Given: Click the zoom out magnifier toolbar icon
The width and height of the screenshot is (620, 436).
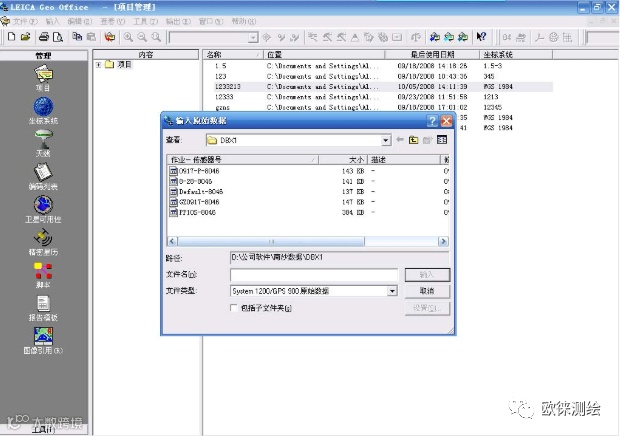Looking at the screenshot, I should pyautogui.click(x=142, y=37).
